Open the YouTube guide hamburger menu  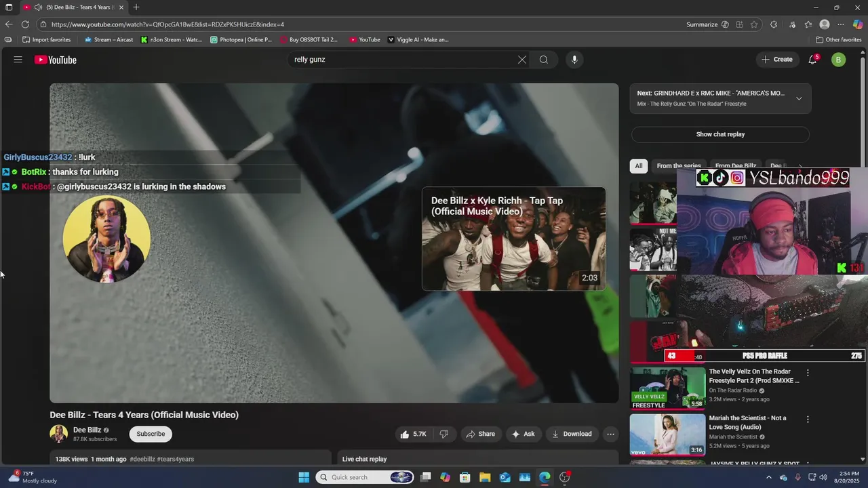click(18, 60)
